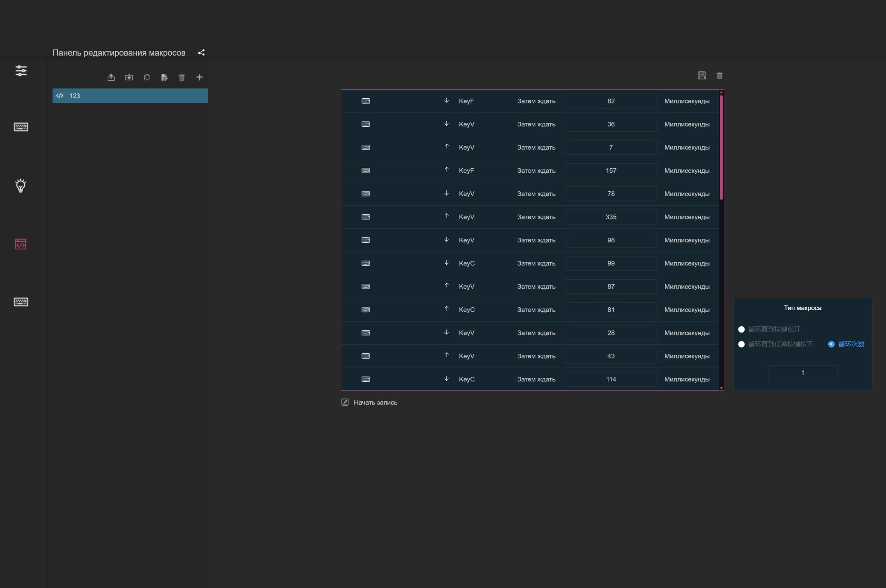Open the lightbulb lighting section
The width and height of the screenshot is (886, 588).
pos(21,186)
